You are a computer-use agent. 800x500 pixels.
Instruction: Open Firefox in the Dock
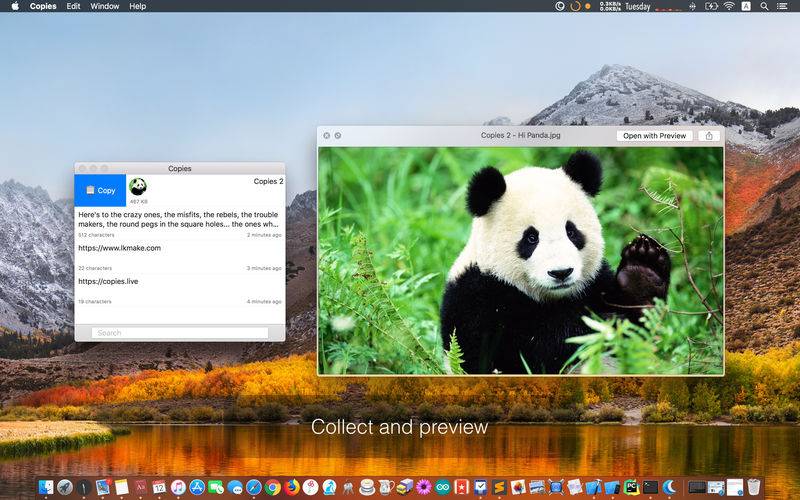click(292, 487)
